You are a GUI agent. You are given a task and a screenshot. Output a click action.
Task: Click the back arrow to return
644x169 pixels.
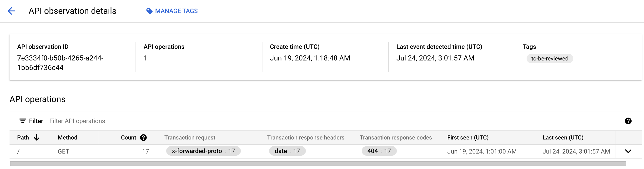(x=12, y=11)
